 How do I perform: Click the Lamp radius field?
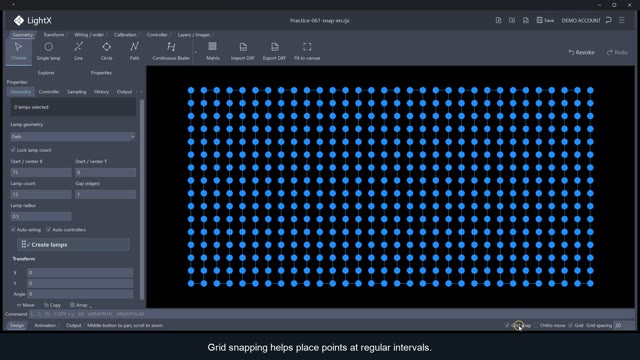pyautogui.click(x=41, y=216)
